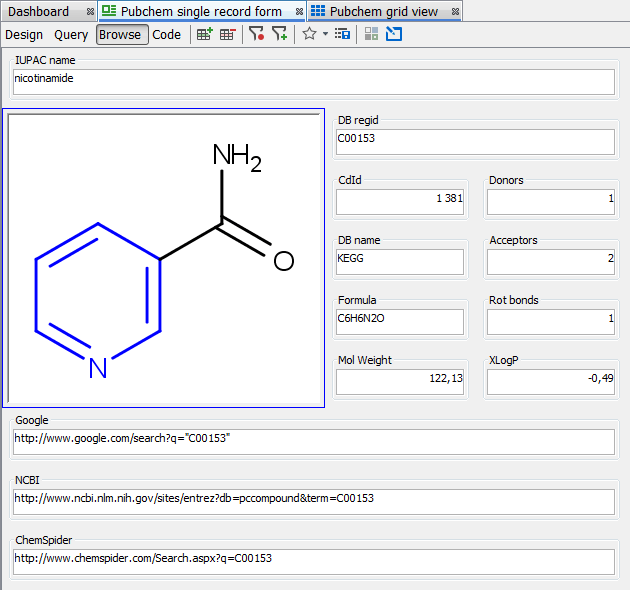This screenshot has height=590, width=630.
Task: Click the Formula field showing C6H6N2O
Action: [400, 322]
